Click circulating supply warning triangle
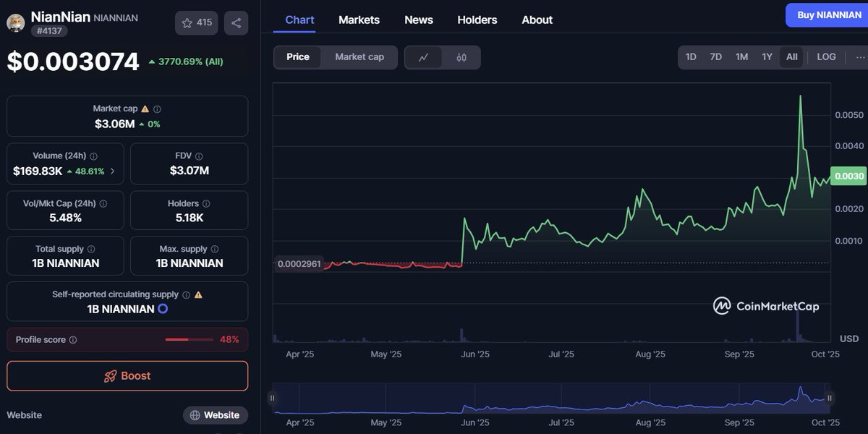The width and height of the screenshot is (868, 434). (x=198, y=294)
